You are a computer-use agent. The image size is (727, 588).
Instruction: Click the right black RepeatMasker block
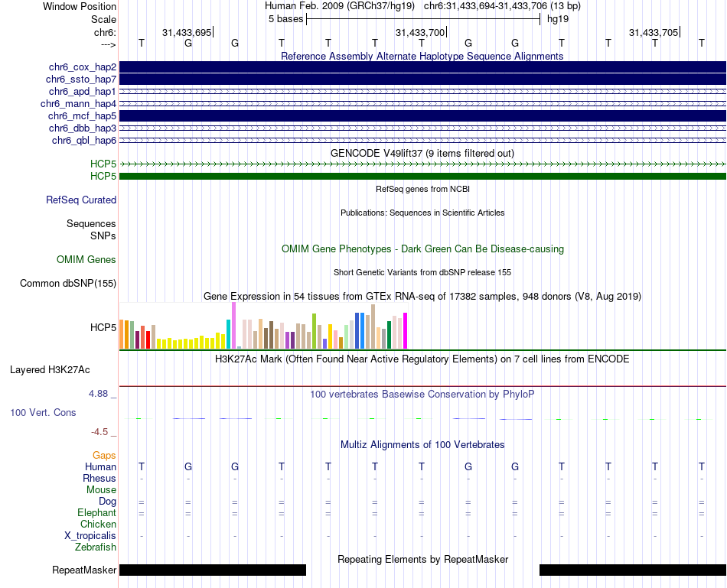633,570
